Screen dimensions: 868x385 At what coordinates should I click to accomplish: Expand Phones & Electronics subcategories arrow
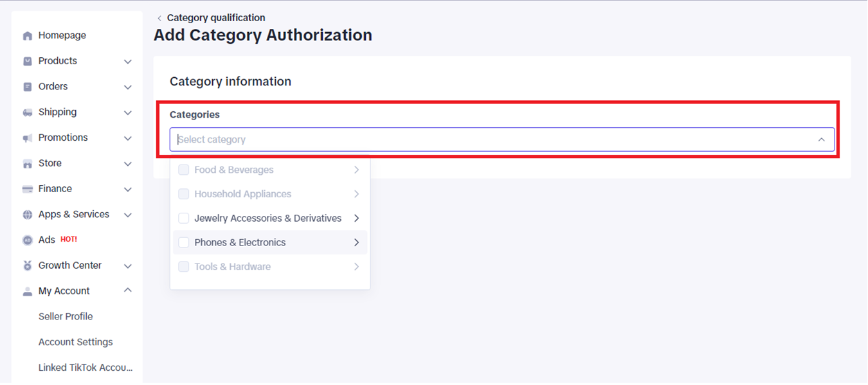tap(356, 242)
